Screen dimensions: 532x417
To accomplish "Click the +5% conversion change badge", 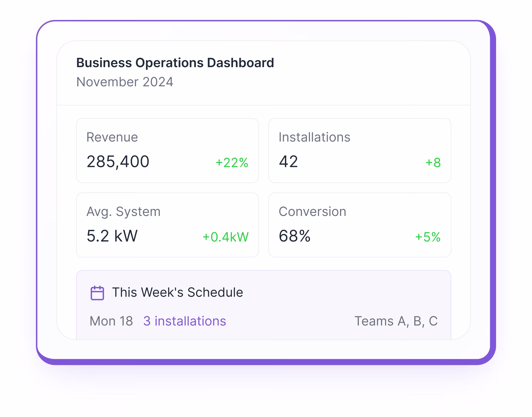I will pyautogui.click(x=428, y=237).
